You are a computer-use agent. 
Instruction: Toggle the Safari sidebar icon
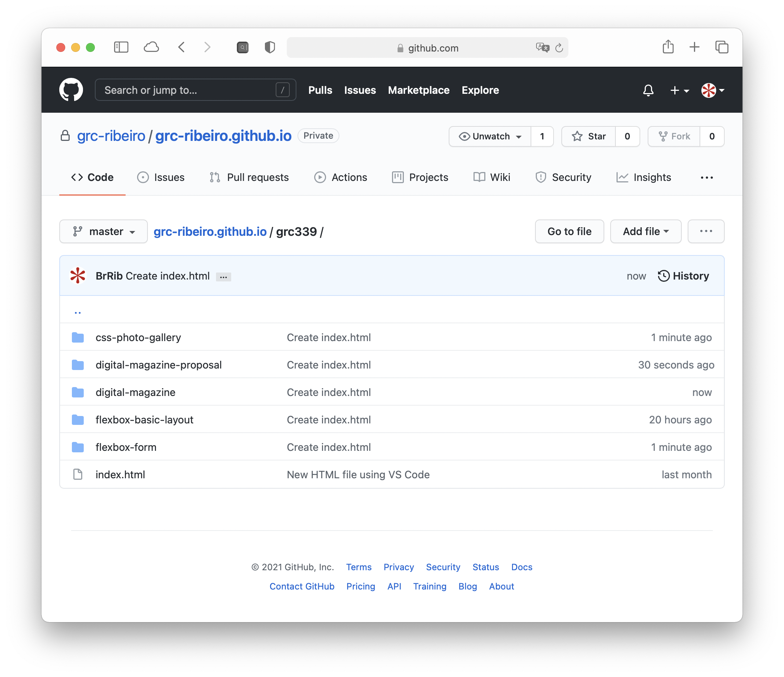coord(121,47)
